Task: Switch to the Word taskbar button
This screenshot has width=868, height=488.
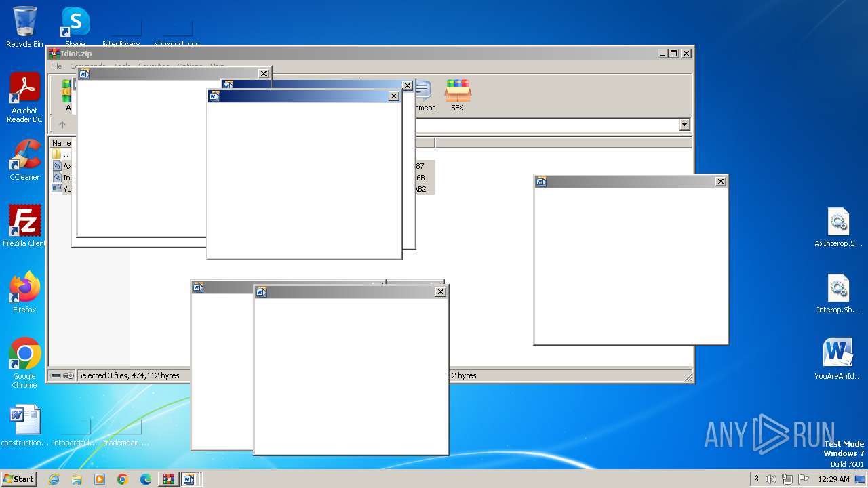Action: point(189,479)
